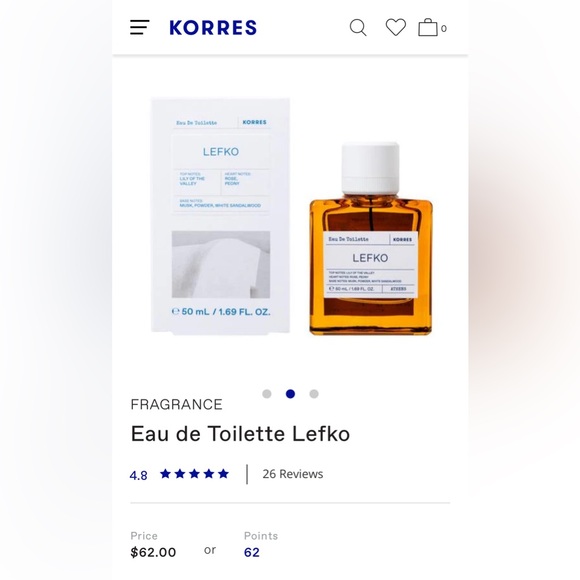Viewport: 580px width, 580px height.
Task: Open search with the magnifier icon
Action: click(x=358, y=28)
